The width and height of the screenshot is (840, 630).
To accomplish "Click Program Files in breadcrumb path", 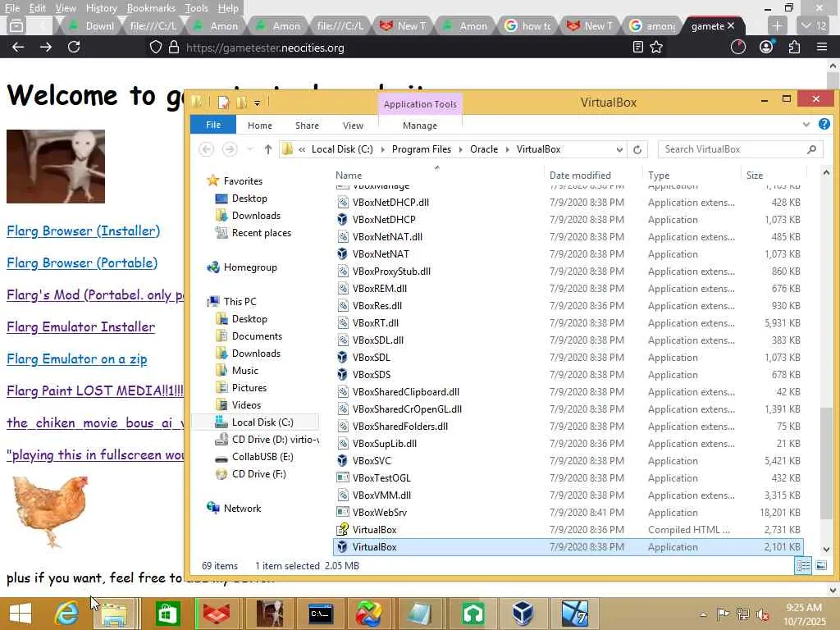I will click(422, 149).
